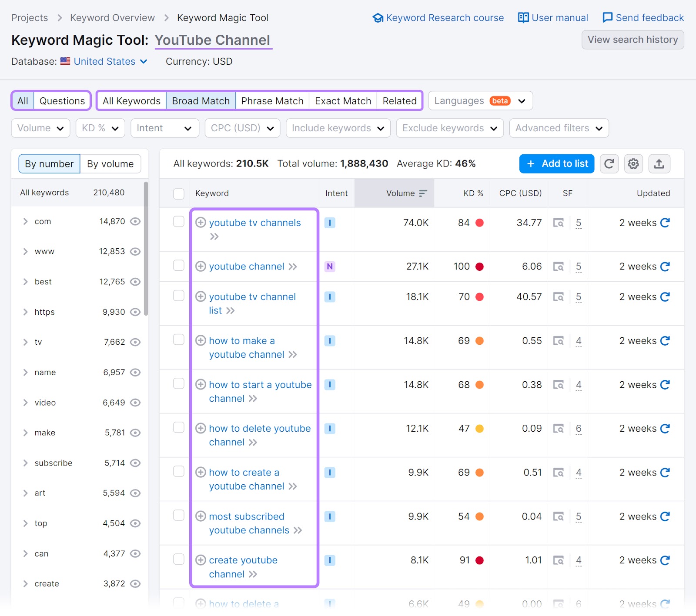Image resolution: width=696 pixels, height=616 pixels.
Task: Open the Volume filter dropdown
Action: coord(40,128)
